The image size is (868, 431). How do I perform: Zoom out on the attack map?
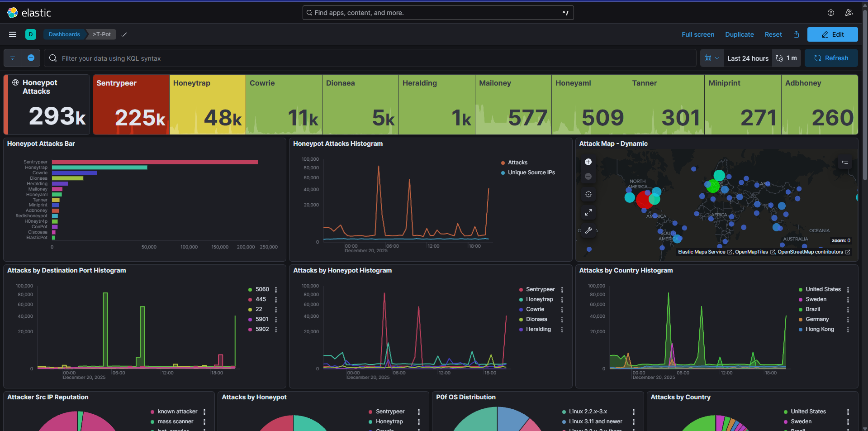pyautogui.click(x=588, y=177)
